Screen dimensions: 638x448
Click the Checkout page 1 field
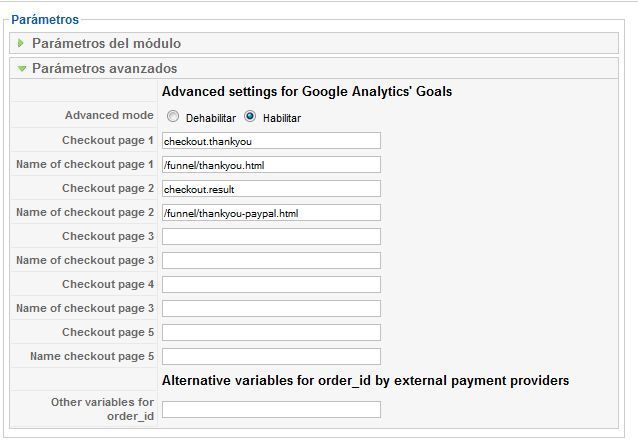pos(271,141)
